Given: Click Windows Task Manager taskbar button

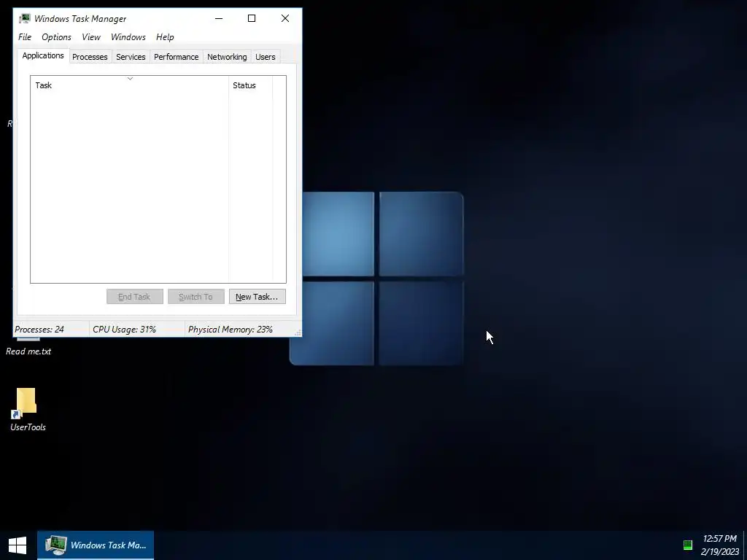Looking at the screenshot, I should [96, 545].
